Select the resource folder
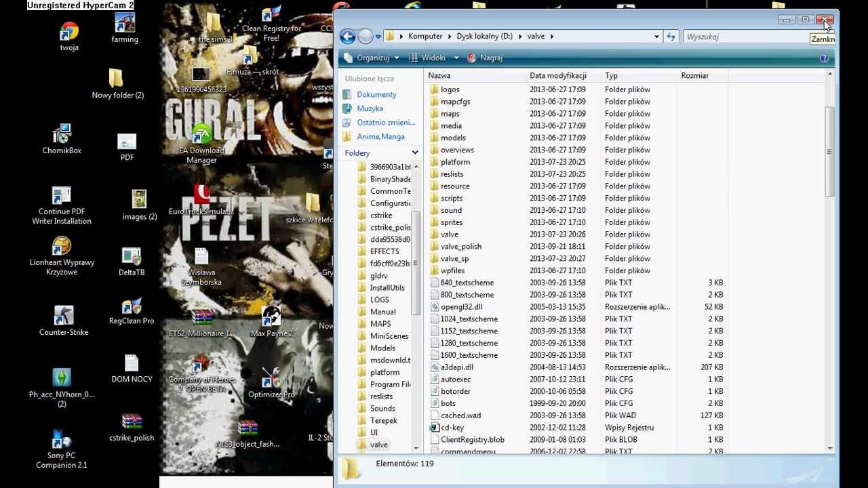 coord(455,186)
